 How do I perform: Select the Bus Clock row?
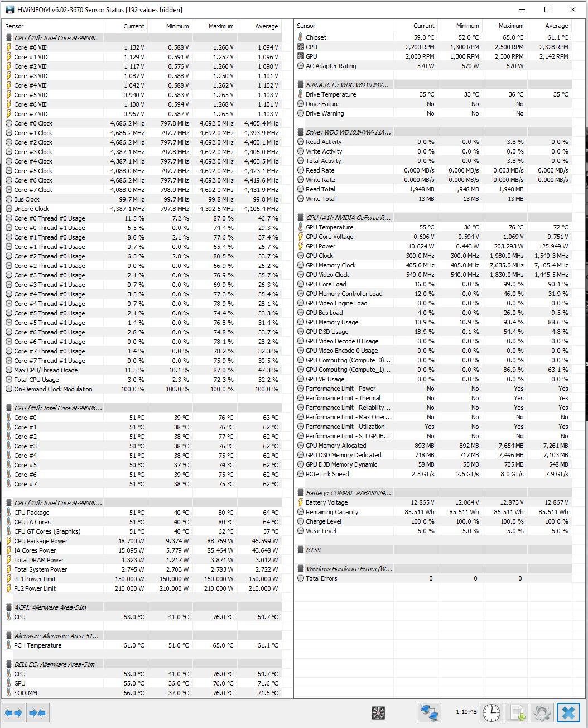point(142,199)
